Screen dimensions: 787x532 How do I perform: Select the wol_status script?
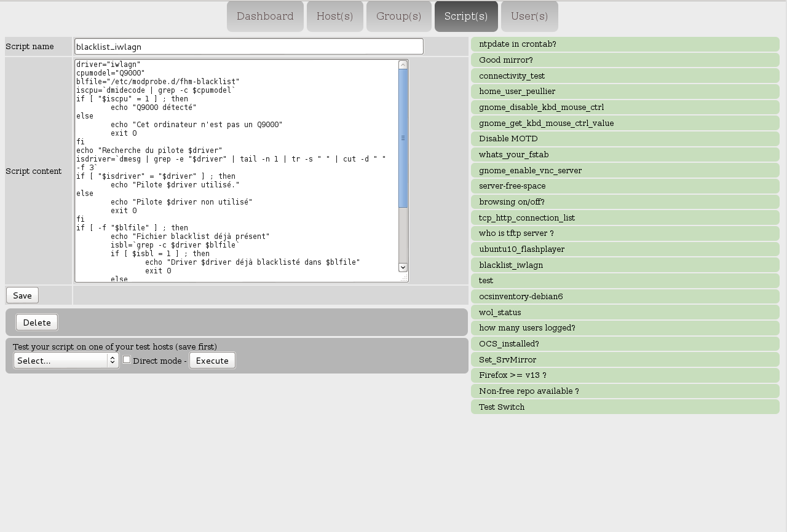tap(625, 312)
